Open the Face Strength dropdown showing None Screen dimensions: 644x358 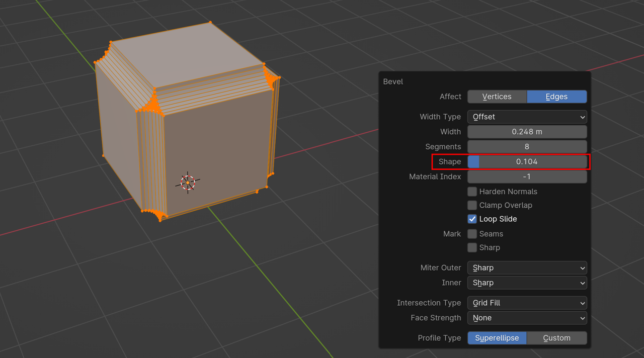[x=527, y=318]
